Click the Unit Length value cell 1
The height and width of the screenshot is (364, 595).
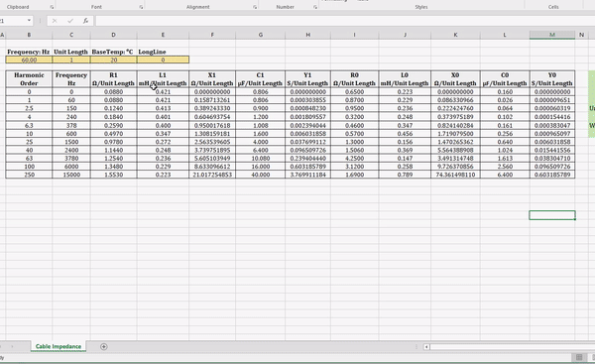[x=71, y=60]
